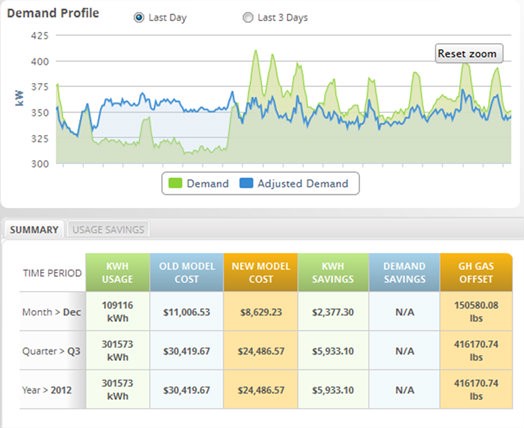The height and width of the screenshot is (428, 524).
Task: Click the Year 2012 Demand Savings N/A cell
Action: tap(404, 389)
